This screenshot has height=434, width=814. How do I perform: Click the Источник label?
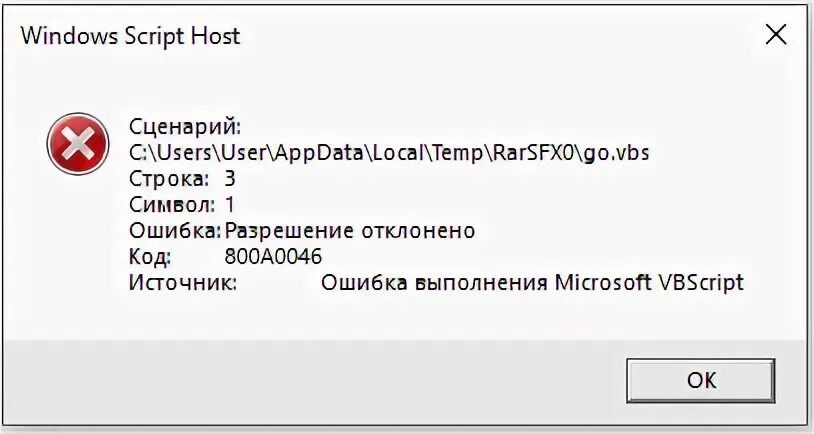pos(183,283)
